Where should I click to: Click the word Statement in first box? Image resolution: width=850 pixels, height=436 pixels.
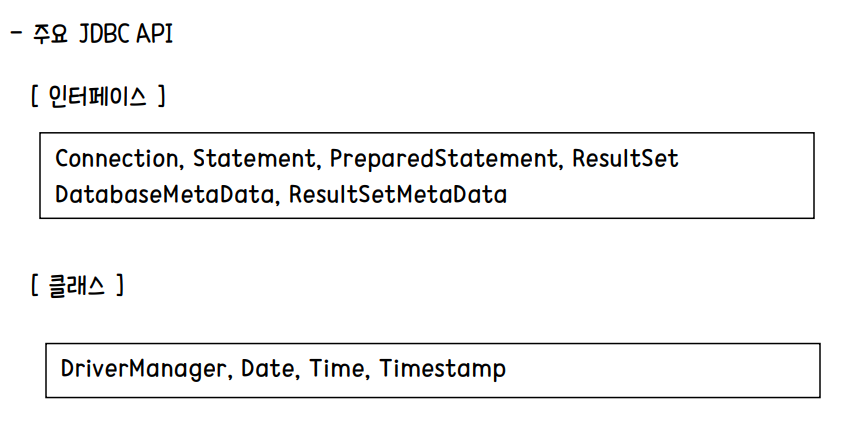(x=253, y=158)
